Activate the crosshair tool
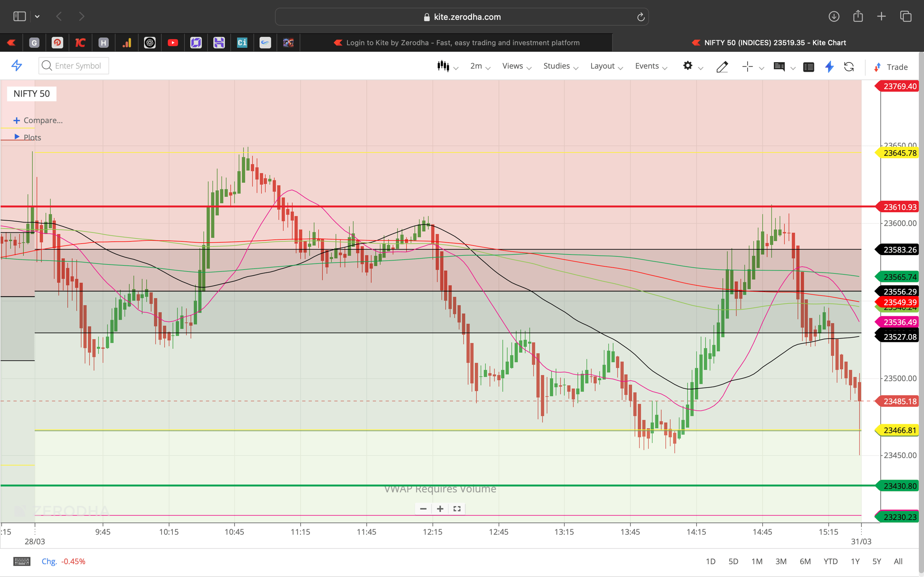Image resolution: width=924 pixels, height=577 pixels. 747,66
